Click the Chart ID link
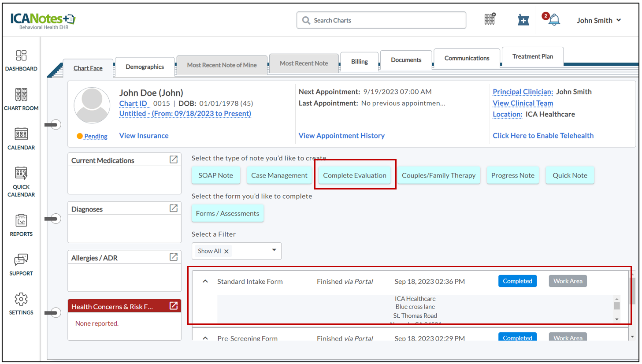 (x=133, y=104)
